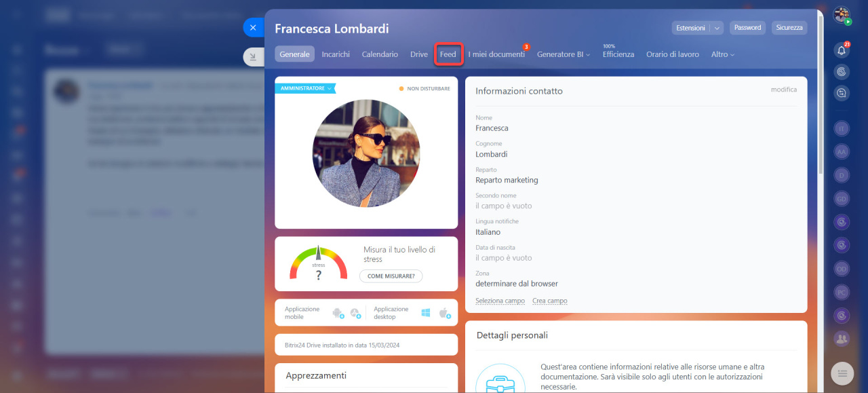The height and width of the screenshot is (393, 868).
Task: Click the Apprezzamenti heading
Action: (x=316, y=375)
